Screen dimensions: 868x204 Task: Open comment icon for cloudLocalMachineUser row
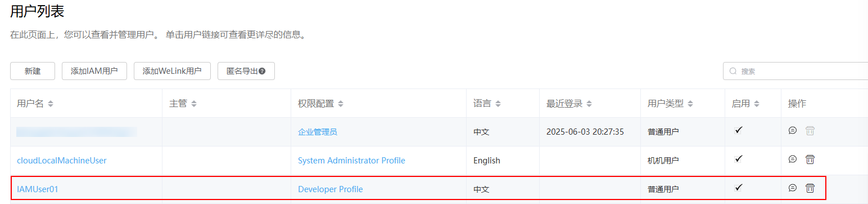click(793, 159)
